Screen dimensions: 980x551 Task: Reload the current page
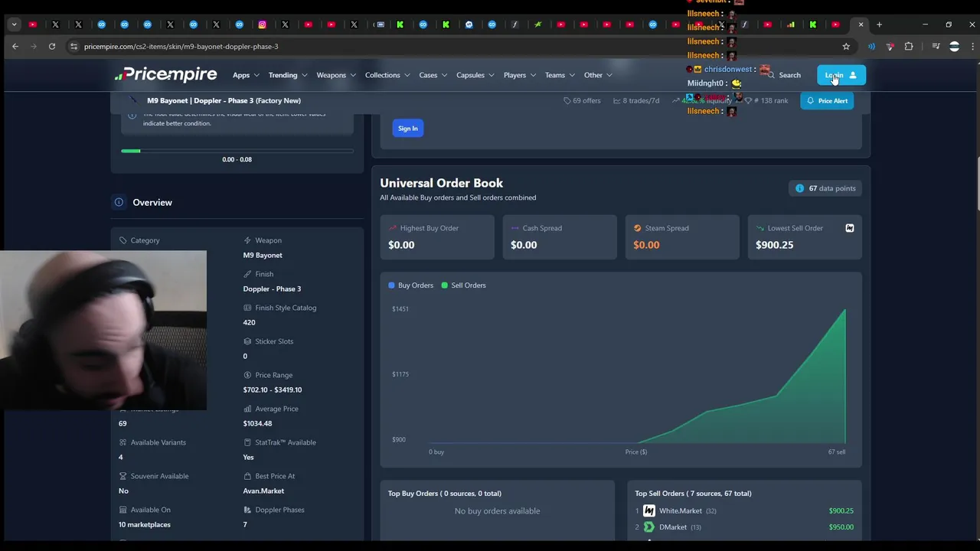52,47
